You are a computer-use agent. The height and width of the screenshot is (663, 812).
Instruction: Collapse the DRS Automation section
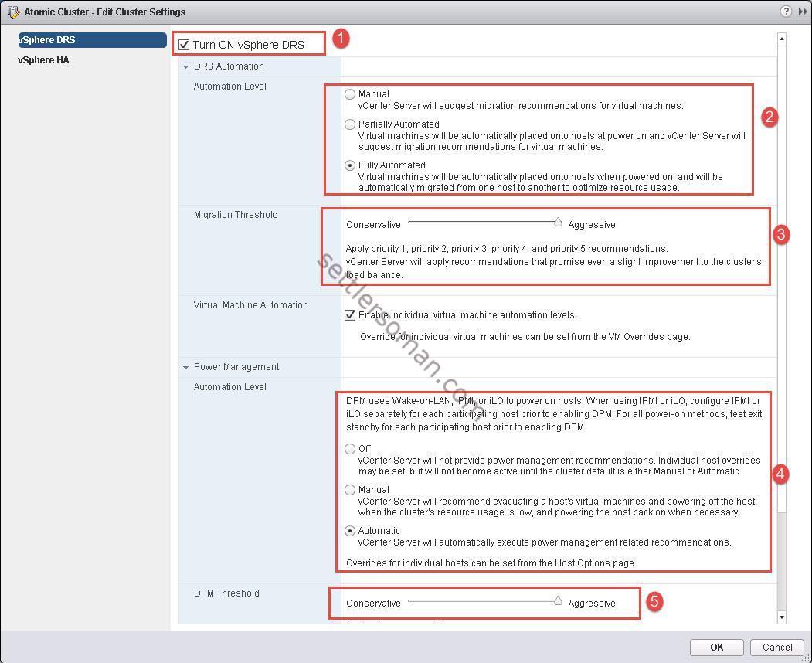[186, 66]
